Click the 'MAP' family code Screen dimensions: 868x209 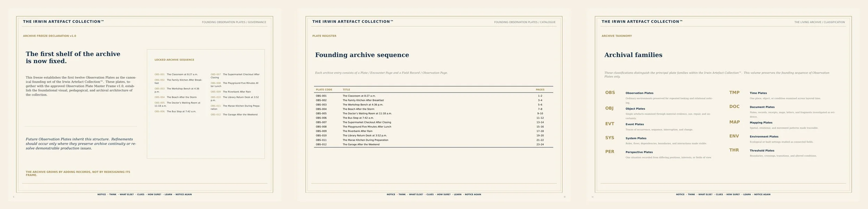(734, 122)
